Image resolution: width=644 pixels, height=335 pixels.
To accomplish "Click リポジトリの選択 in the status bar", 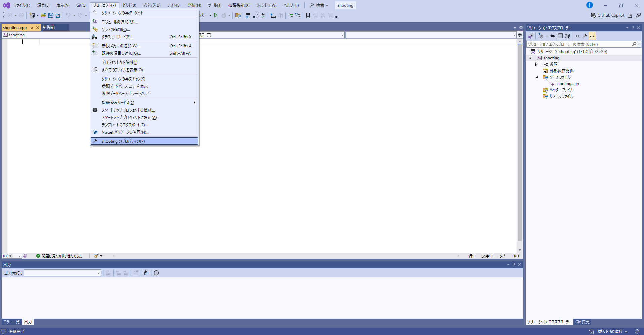I will pos(609,331).
